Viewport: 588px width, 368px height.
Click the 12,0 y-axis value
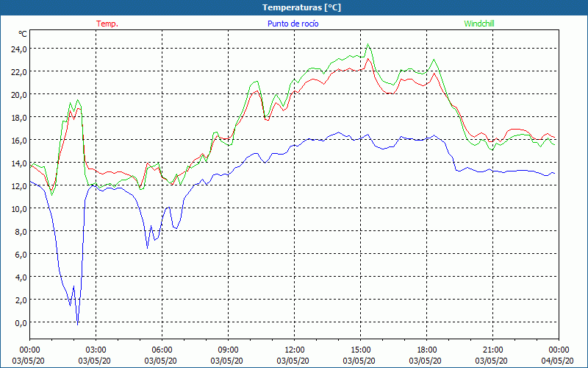19,186
